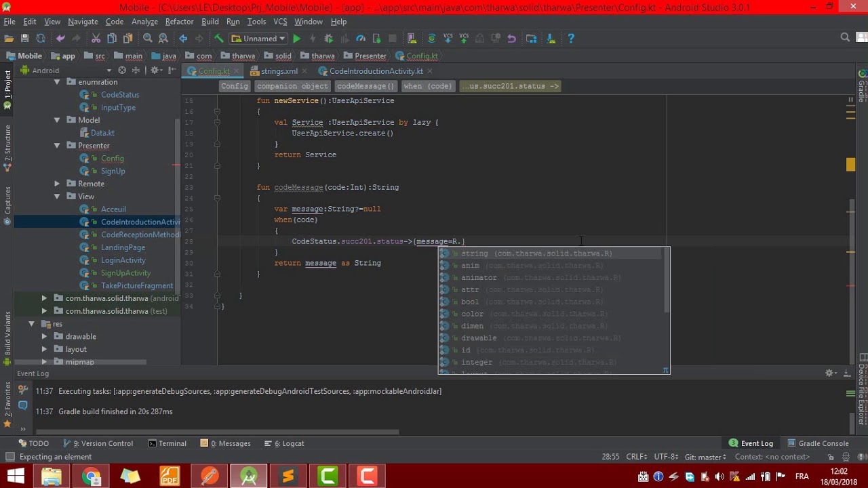Image resolution: width=868 pixels, height=488 pixels.
Task: Click the Replace toolbar icon
Action: [x=163, y=39]
